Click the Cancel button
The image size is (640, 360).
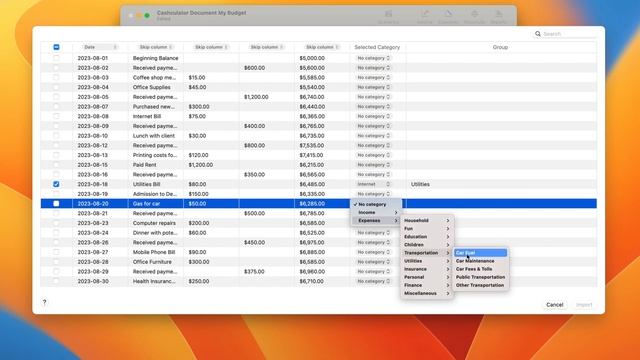coord(555,305)
